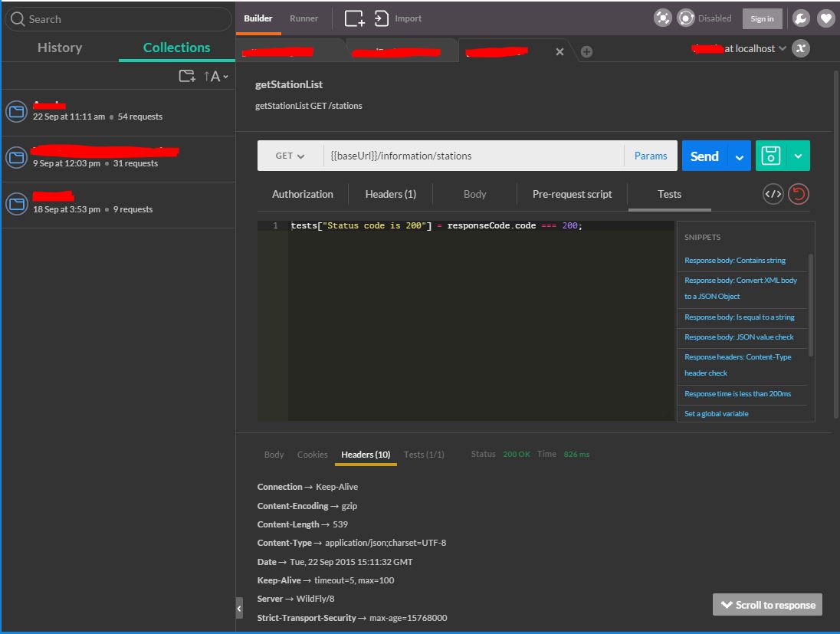
Task: Open the Save button dropdown arrow
Action: pos(798,156)
